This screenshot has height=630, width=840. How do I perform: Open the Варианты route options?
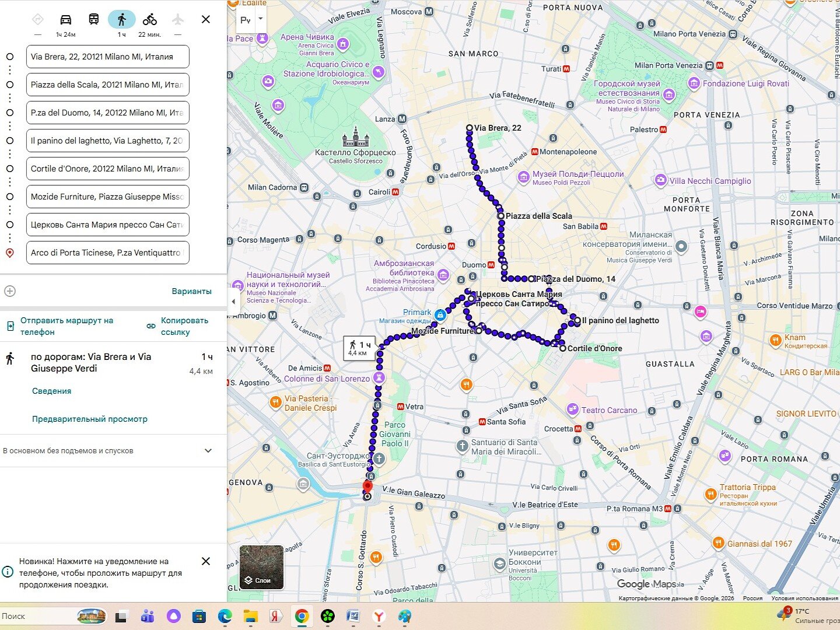pyautogui.click(x=192, y=291)
